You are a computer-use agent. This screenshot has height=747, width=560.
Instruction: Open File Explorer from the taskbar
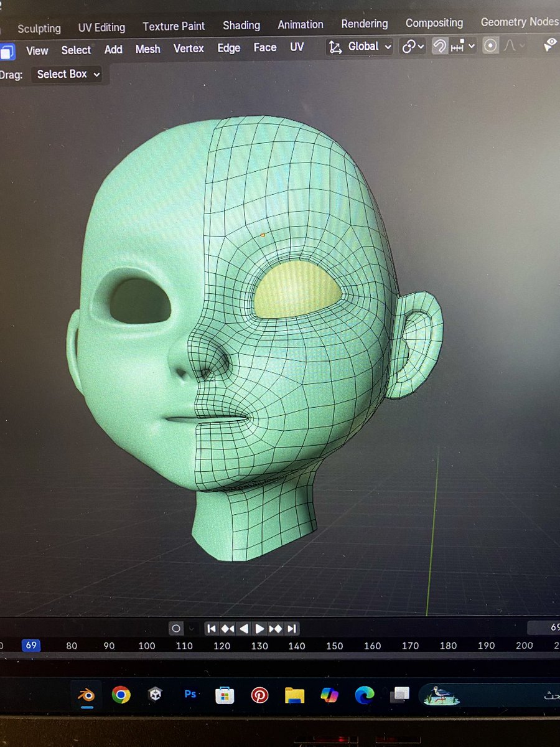click(294, 695)
